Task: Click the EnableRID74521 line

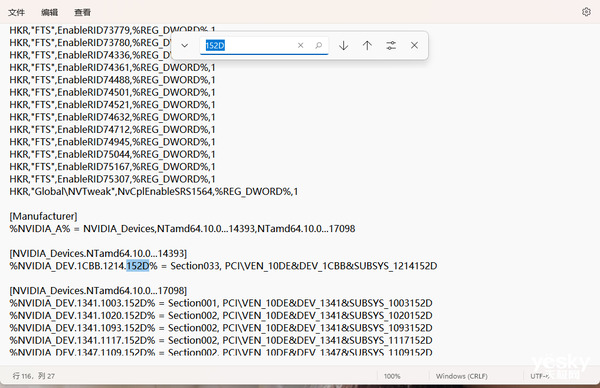Action: 112,104
